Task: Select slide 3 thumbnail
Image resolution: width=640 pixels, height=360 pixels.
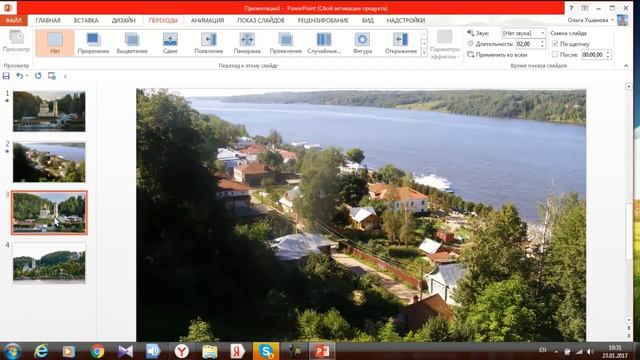Action: coord(49,212)
